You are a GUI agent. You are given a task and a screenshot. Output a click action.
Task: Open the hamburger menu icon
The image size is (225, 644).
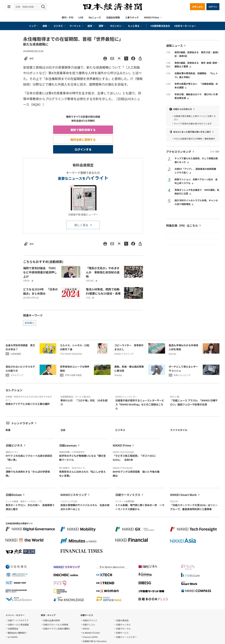[9, 7]
